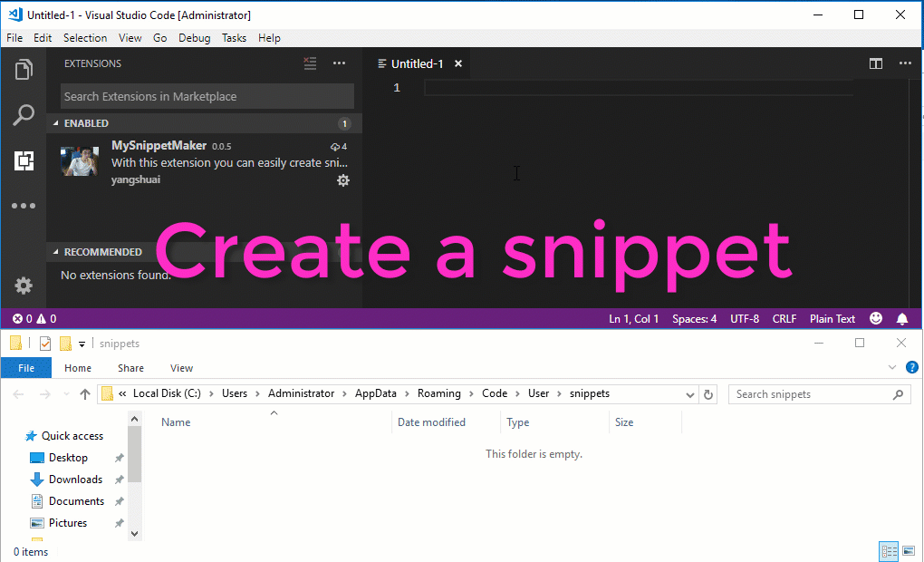The height and width of the screenshot is (562, 924).
Task: Open Desktop in navigation pane
Action: click(x=68, y=458)
